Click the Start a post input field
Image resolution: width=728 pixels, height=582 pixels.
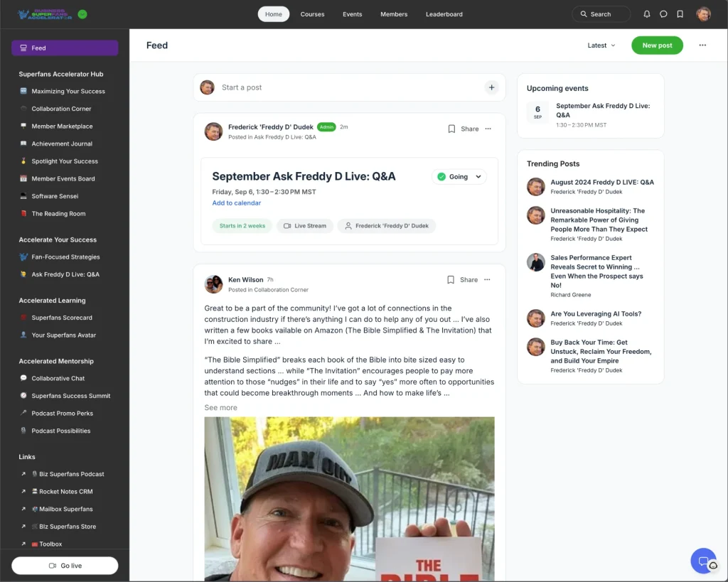(x=299, y=87)
